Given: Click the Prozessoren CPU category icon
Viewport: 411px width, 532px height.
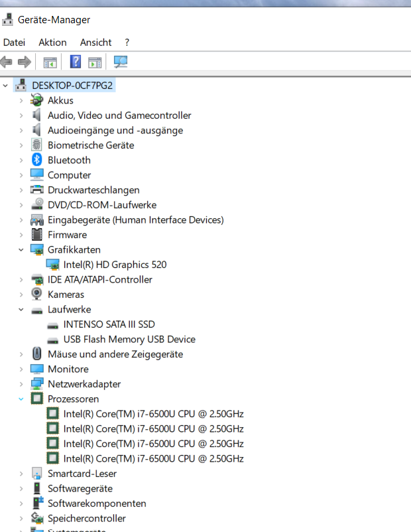Looking at the screenshot, I should 36,398.
